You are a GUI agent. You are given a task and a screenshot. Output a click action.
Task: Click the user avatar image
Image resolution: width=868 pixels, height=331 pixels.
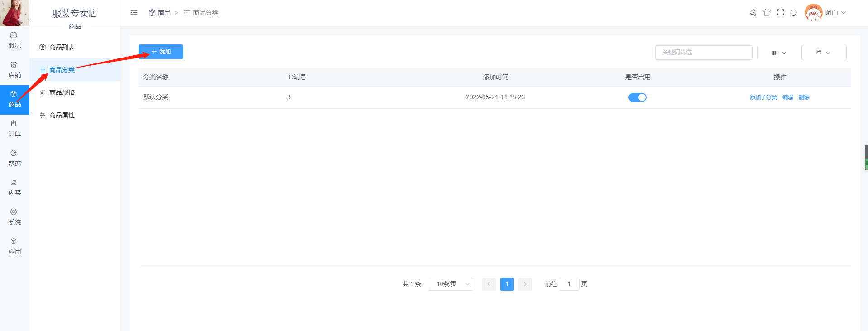coord(813,13)
